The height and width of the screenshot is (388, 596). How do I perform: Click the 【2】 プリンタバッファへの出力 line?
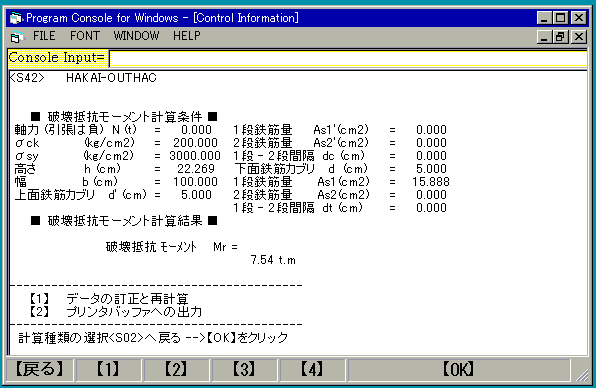coord(116,312)
